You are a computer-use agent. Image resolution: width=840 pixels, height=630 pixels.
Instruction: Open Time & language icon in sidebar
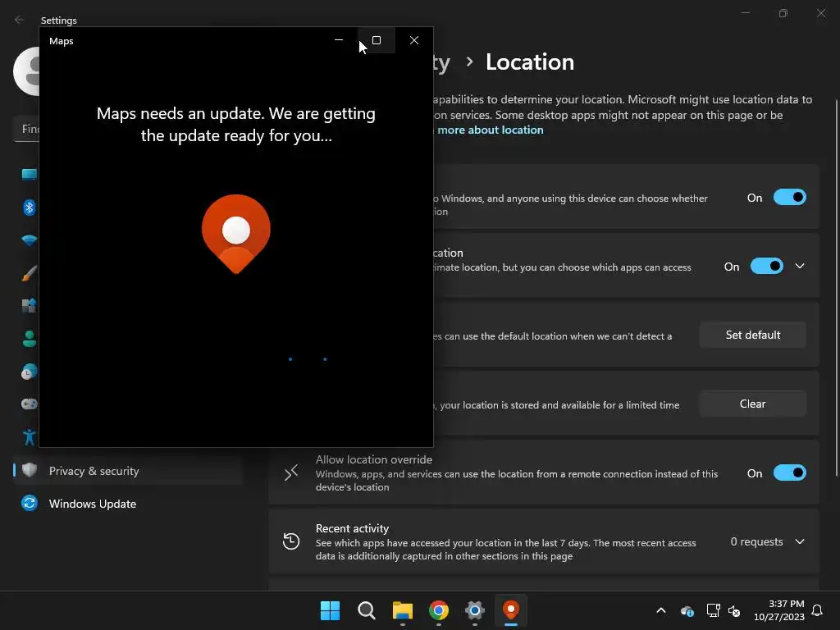tap(29, 372)
